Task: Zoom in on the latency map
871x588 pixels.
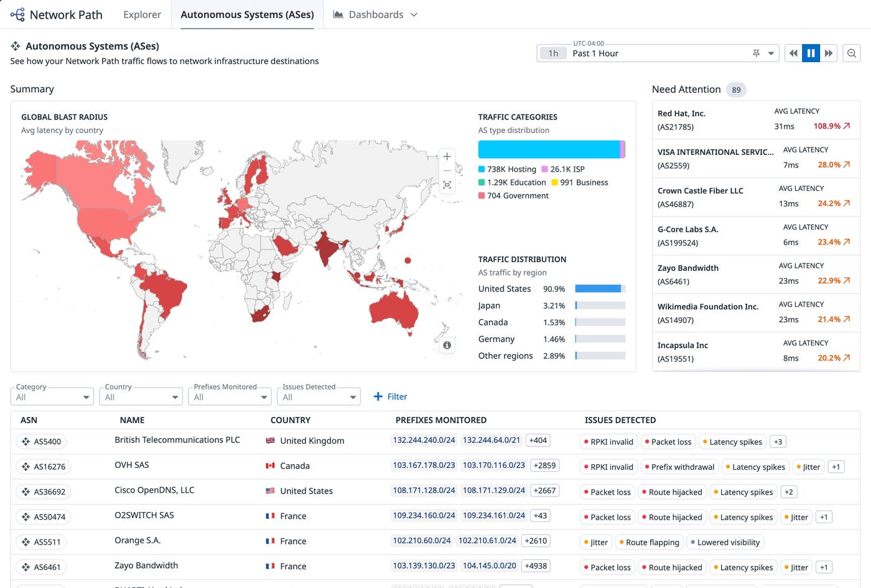Action: [447, 156]
